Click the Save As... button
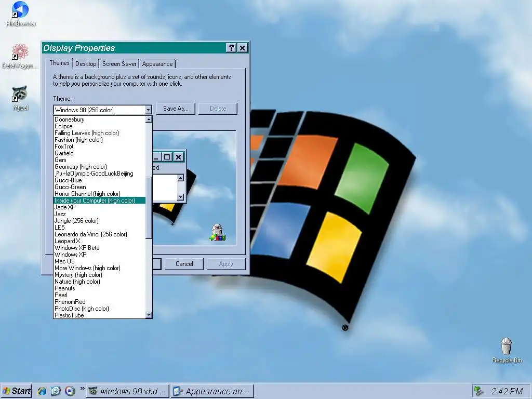The height and width of the screenshot is (399, 532). 176,109
